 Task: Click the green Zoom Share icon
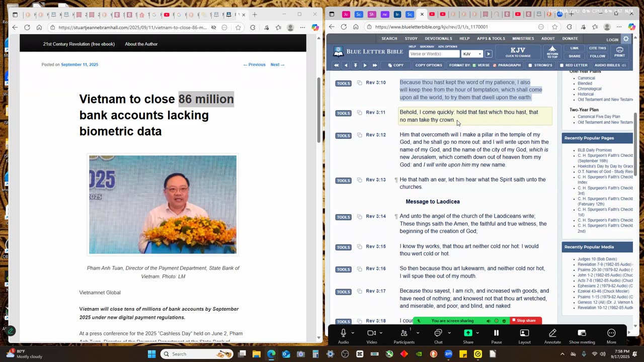[468, 333]
